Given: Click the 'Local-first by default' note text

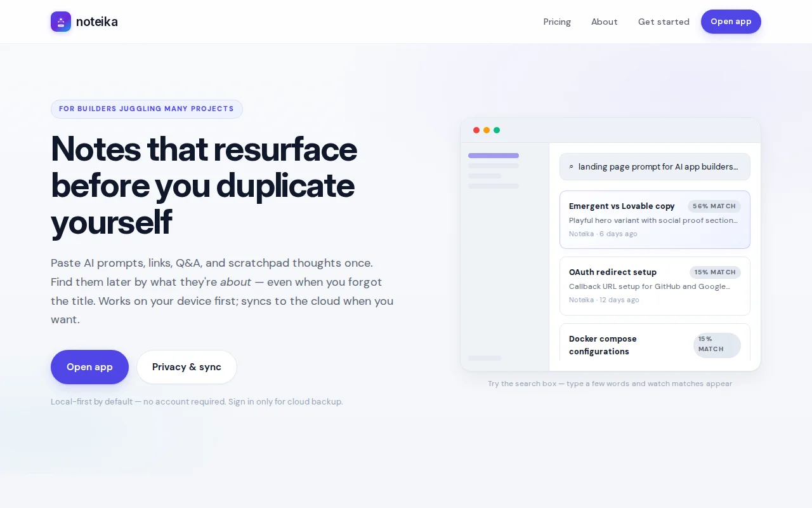Looking at the screenshot, I should 197,401.
